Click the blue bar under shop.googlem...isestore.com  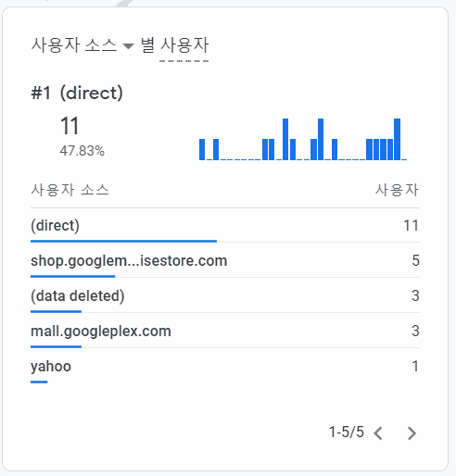pyautogui.click(x=73, y=276)
